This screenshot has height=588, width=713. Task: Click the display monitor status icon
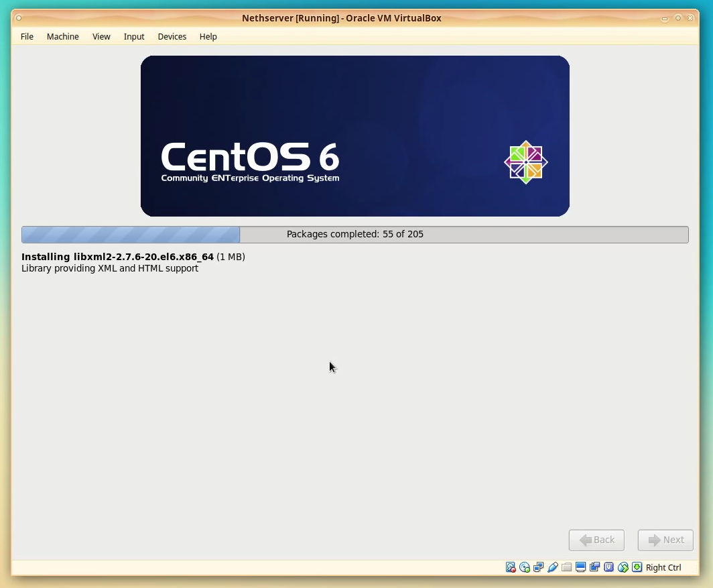pos(581,567)
